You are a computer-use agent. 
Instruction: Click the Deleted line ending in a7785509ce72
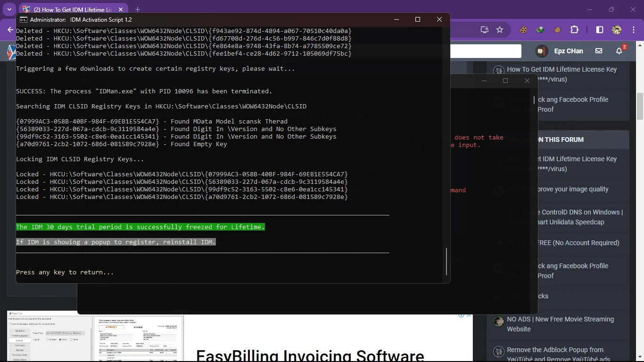184,46
